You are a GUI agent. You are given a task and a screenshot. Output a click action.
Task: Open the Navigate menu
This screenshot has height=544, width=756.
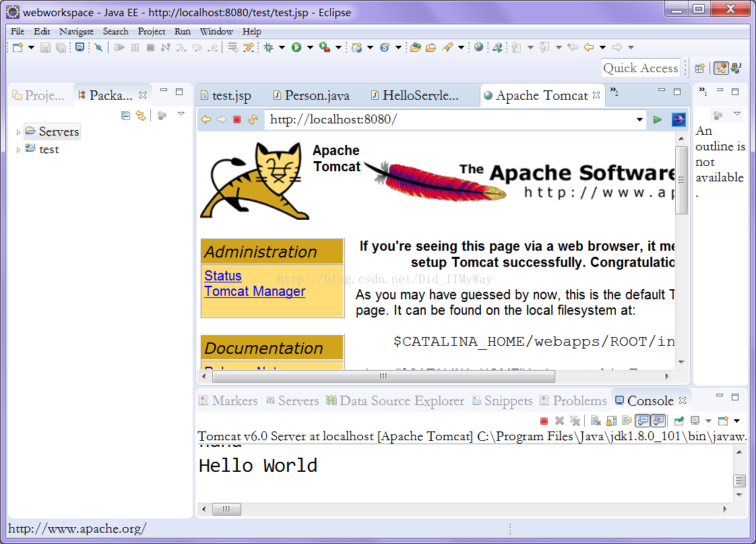[76, 32]
